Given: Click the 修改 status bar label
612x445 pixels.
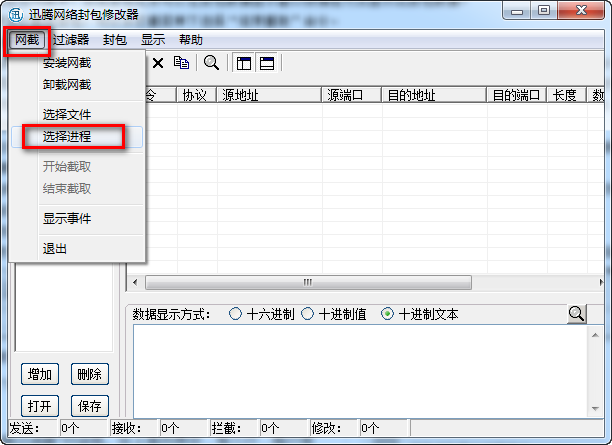Looking at the screenshot, I should point(326,428).
